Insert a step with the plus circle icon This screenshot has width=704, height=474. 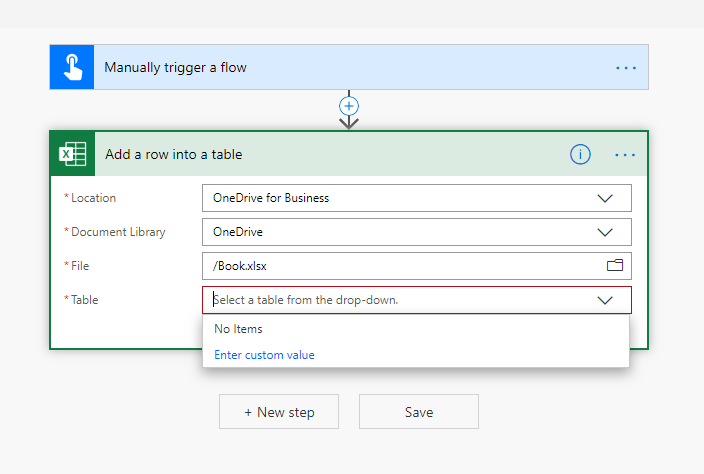tap(349, 106)
